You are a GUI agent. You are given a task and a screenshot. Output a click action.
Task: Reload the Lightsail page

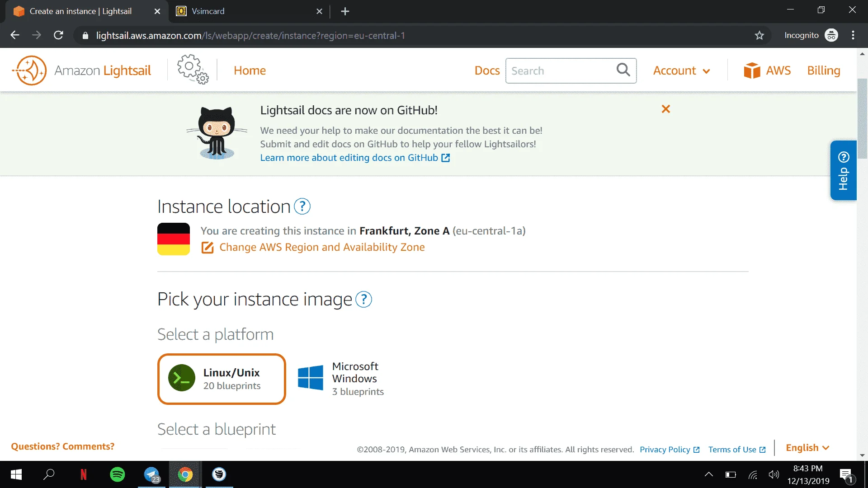58,35
